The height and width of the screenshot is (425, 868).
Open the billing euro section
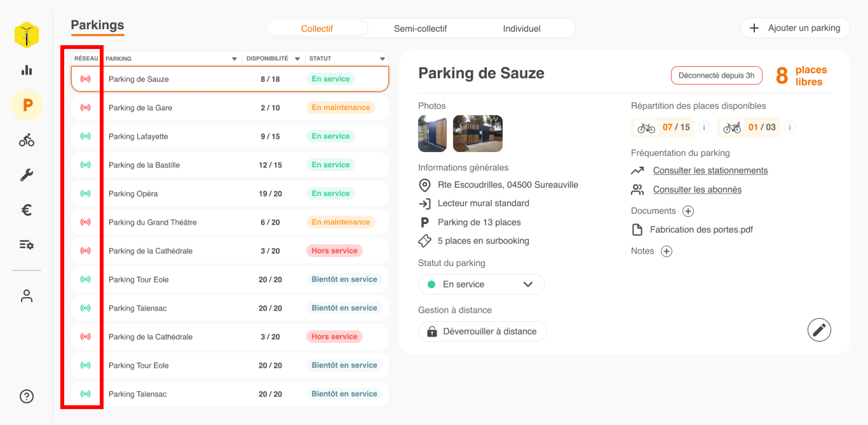click(x=27, y=210)
